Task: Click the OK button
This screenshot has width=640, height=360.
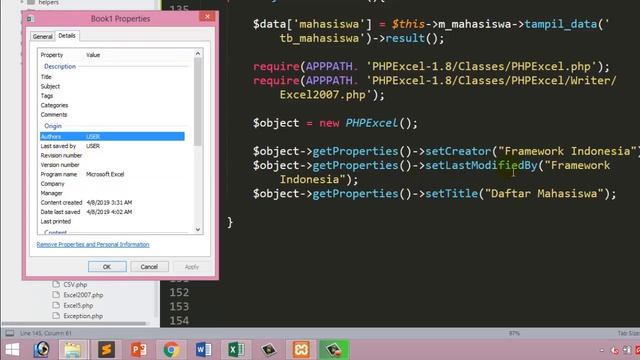Action: tap(107, 267)
